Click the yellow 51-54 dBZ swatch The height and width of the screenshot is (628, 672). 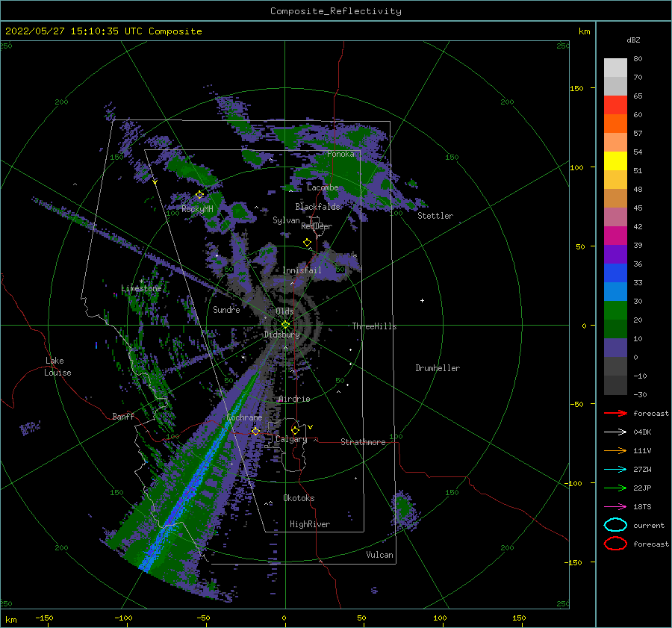[615, 161]
